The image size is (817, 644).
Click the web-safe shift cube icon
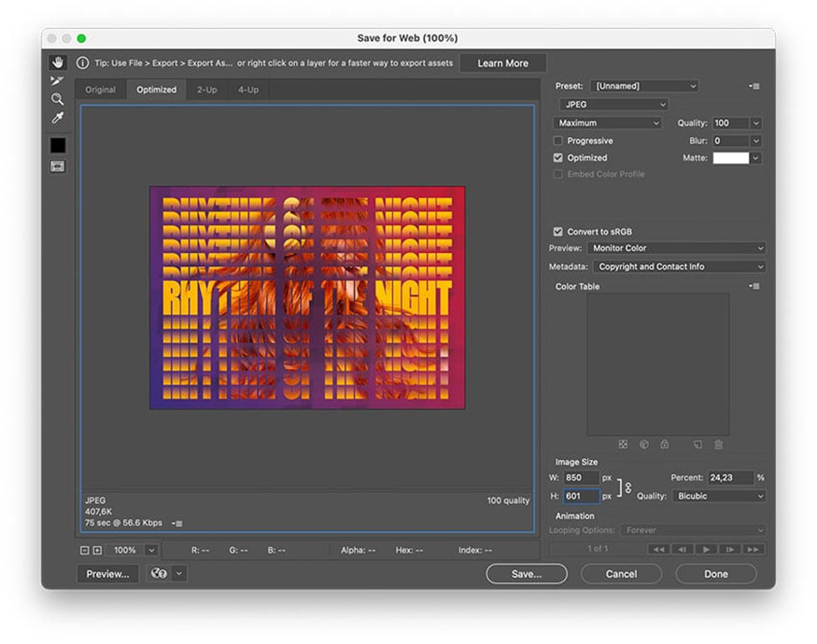644,444
